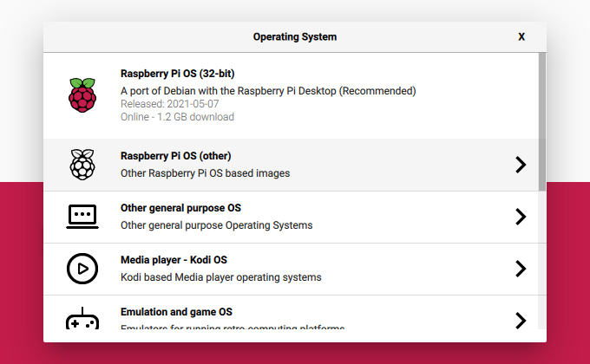Viewport: 590px width, 364px height.
Task: Click the play-circle icon for Media player - Kodi OS
Action: click(x=82, y=269)
